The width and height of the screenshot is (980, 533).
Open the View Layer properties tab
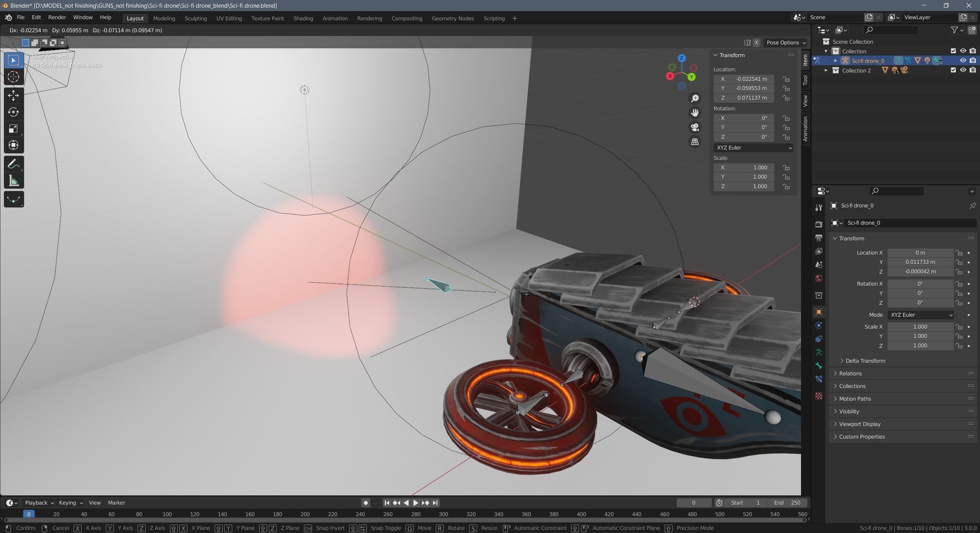coord(819,251)
